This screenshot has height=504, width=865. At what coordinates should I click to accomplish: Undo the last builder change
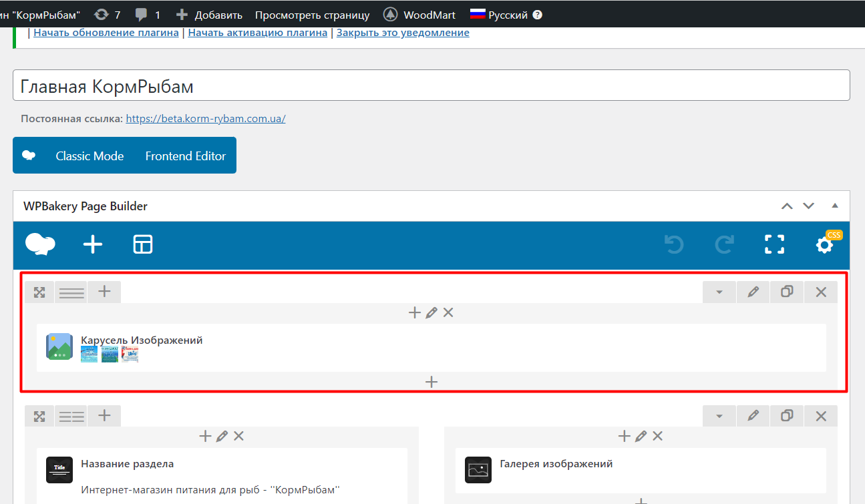674,245
